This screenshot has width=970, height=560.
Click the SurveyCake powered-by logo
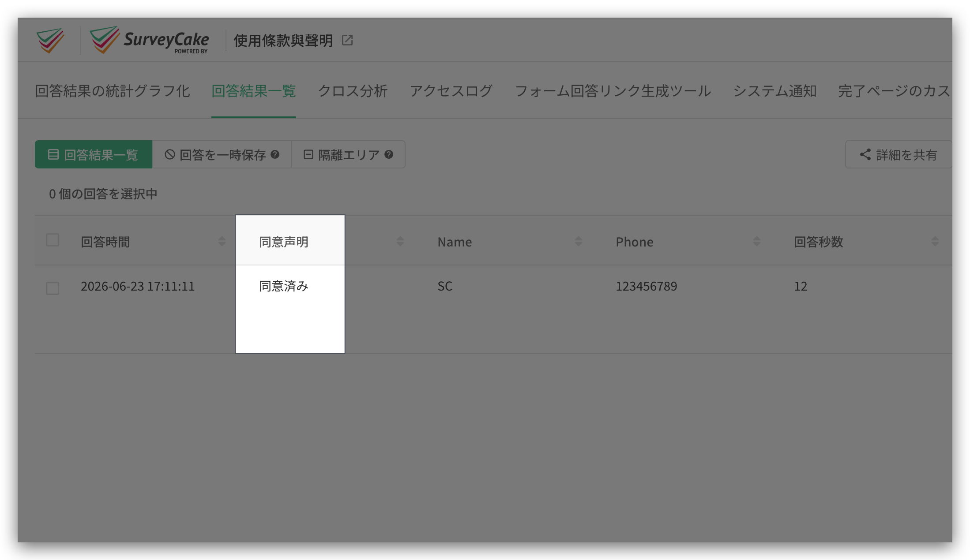click(149, 40)
